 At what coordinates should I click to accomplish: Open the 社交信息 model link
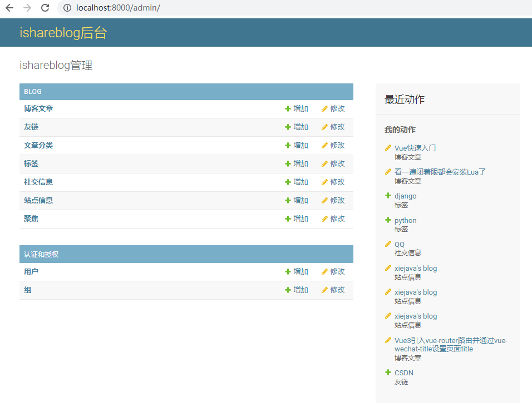click(x=38, y=182)
